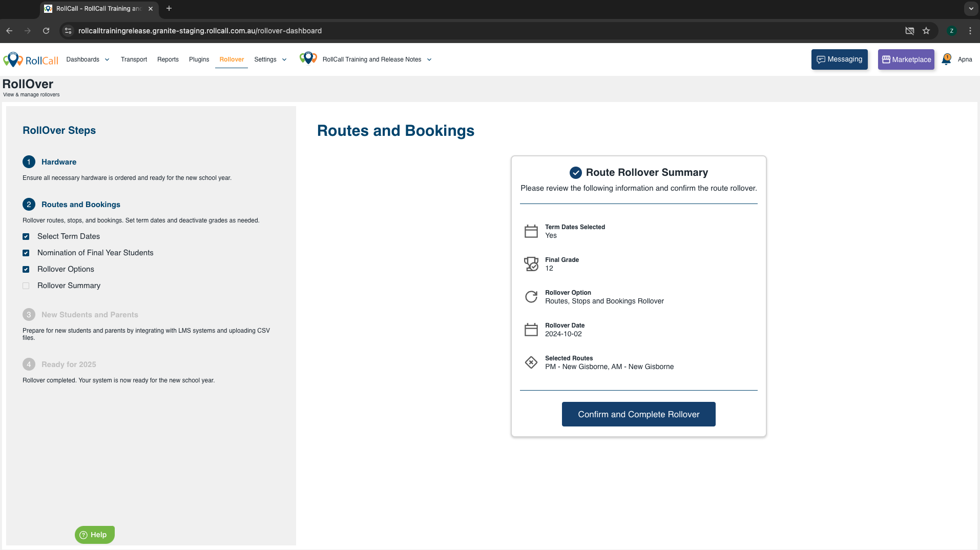The height and width of the screenshot is (550, 980).
Task: Click step 2 circle for Routes and Bookings
Action: coord(29,205)
